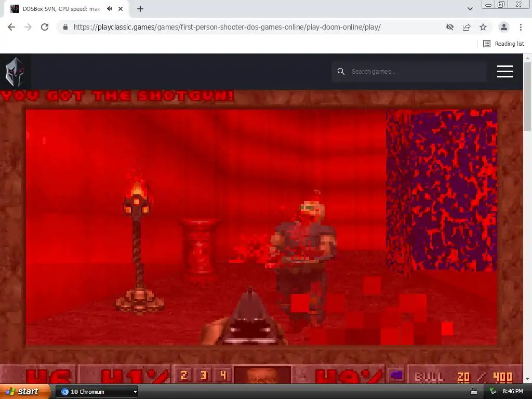Screen dimensions: 532x399
Task: Open the user profile avatar menu
Action: (504, 27)
